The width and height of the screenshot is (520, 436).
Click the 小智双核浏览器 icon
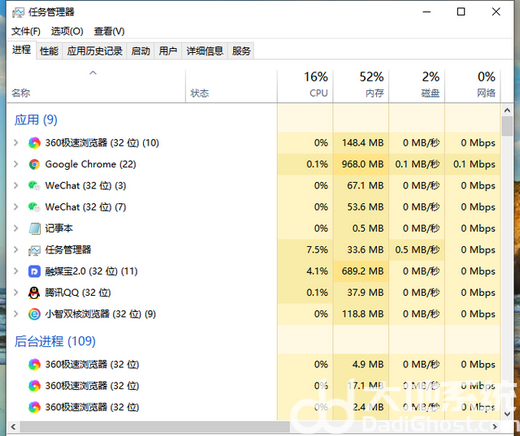[x=34, y=314]
